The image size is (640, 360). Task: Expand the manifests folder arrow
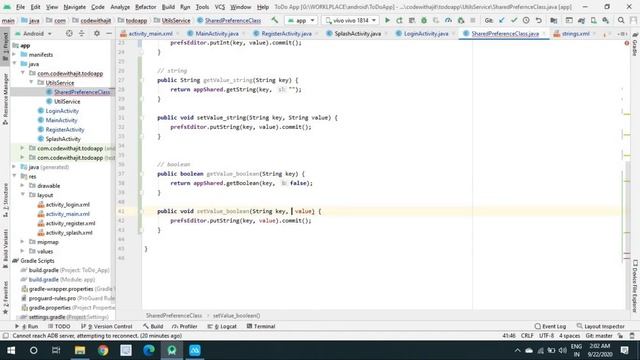pyautogui.click(x=15, y=54)
